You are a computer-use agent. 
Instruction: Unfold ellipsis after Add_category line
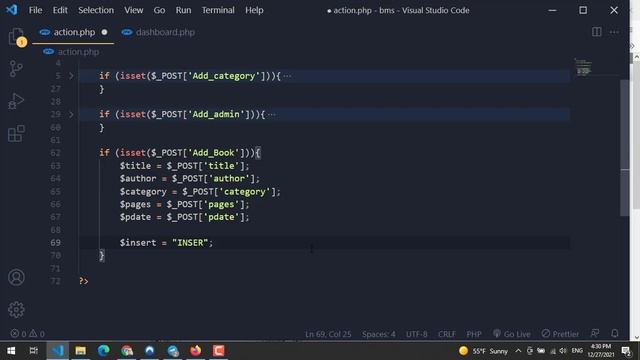[287, 76]
